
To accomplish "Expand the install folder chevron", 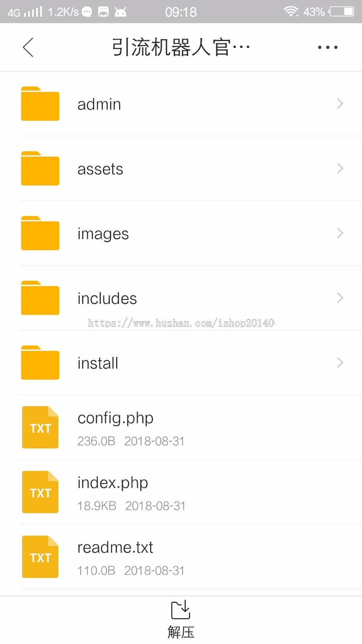I will (340, 363).
